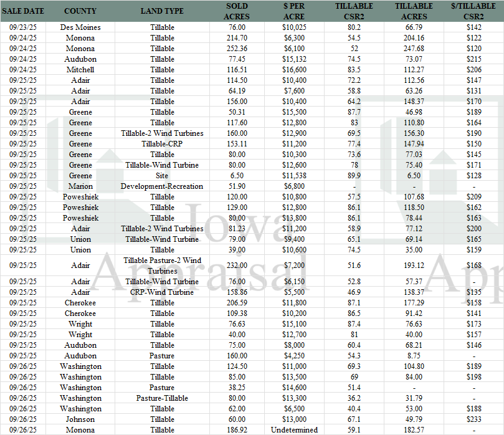504x435 pixels.
Task: Click the $11,538 price per acre cell
Action: tap(294, 176)
